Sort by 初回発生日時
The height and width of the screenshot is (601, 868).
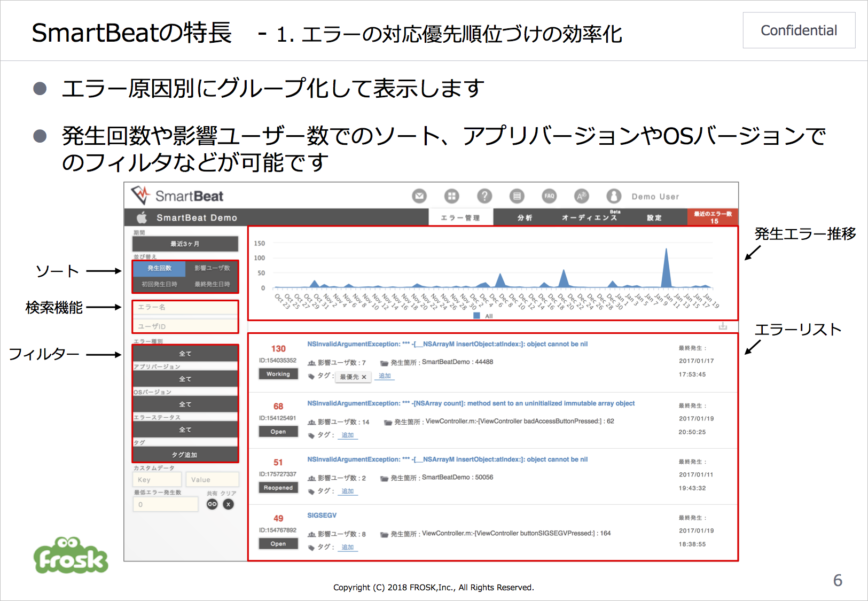[x=159, y=284]
